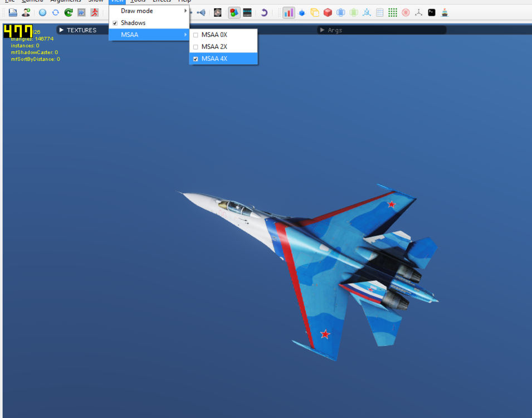Click the green bounding shell icon
Screen dimensions: 532x418
tap(354, 13)
